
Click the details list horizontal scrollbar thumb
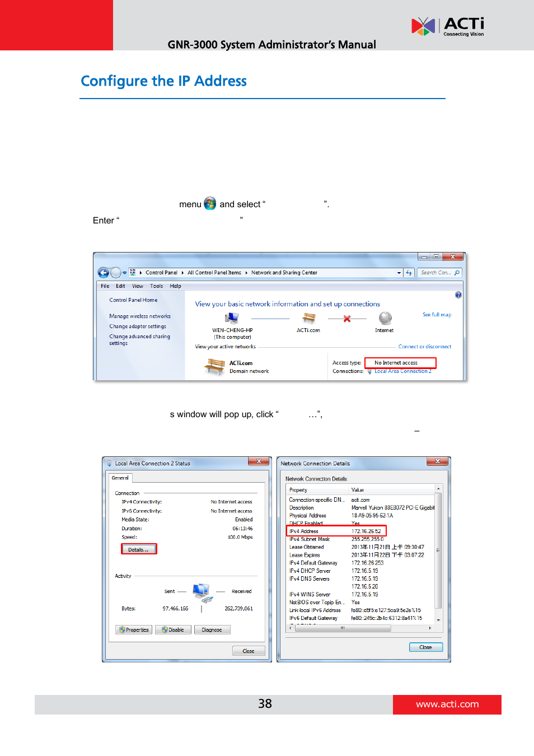pos(343,628)
